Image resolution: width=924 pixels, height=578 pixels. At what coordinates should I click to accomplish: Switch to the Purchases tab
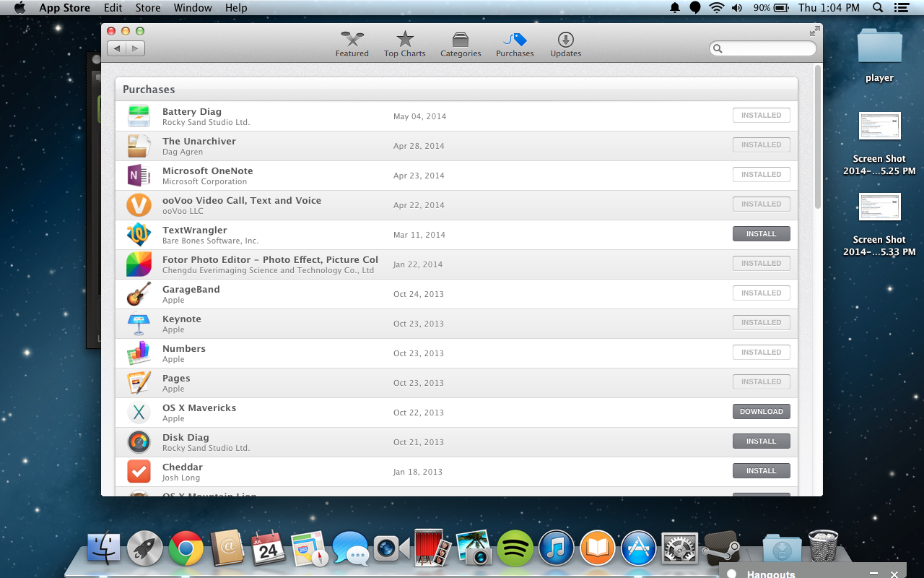[x=515, y=44]
